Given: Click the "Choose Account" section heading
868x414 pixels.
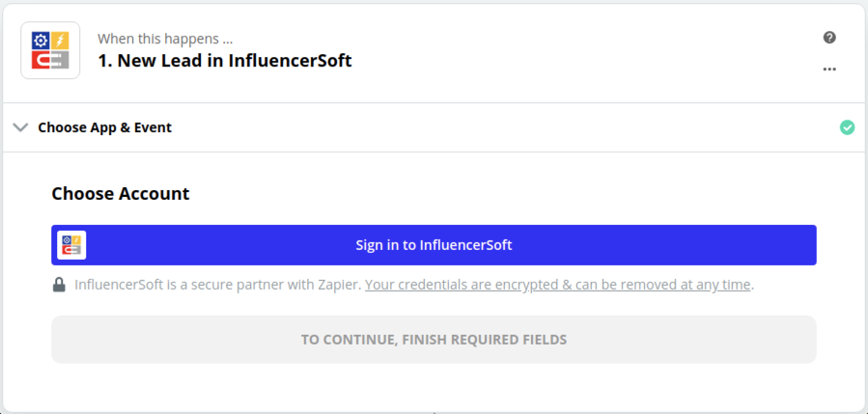Looking at the screenshot, I should 120,193.
